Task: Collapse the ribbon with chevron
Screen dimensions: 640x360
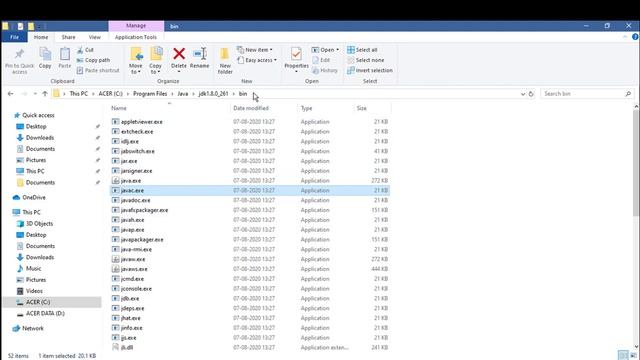Action: (625, 37)
